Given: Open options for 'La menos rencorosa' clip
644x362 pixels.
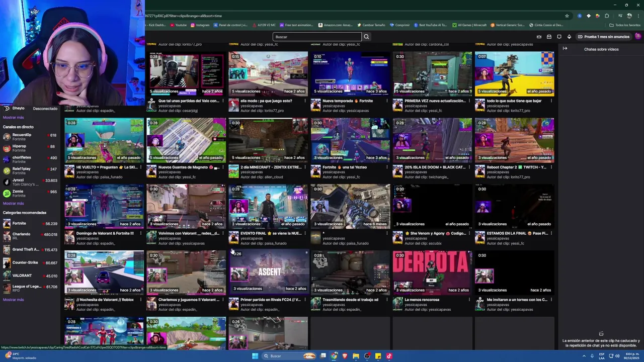Looking at the screenshot, I should click(x=469, y=300).
